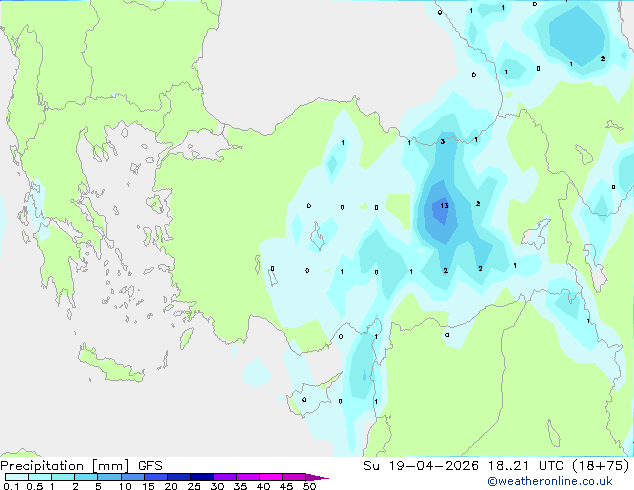Click the '13' precipitation value on the map
This screenshot has height=490, width=634.
tap(444, 205)
